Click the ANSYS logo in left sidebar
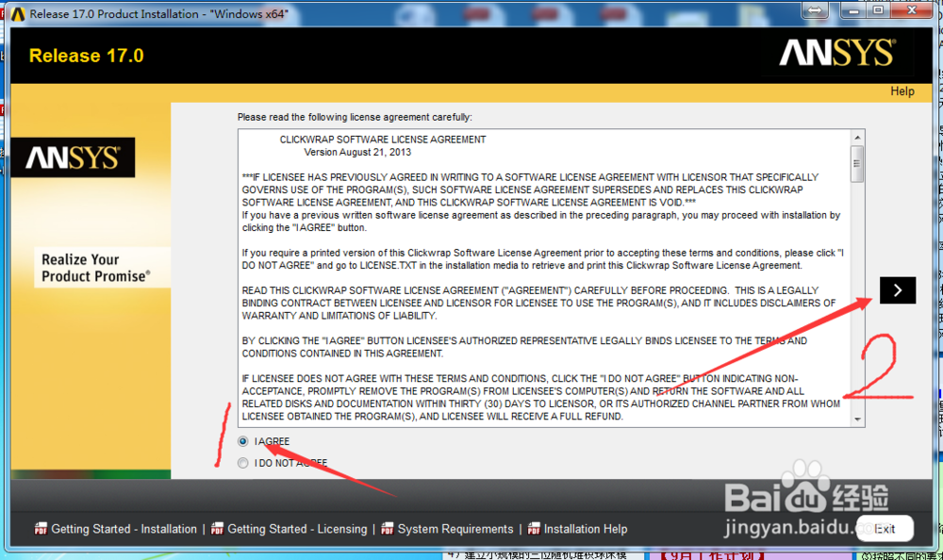The image size is (943, 560). pyautogui.click(x=73, y=157)
